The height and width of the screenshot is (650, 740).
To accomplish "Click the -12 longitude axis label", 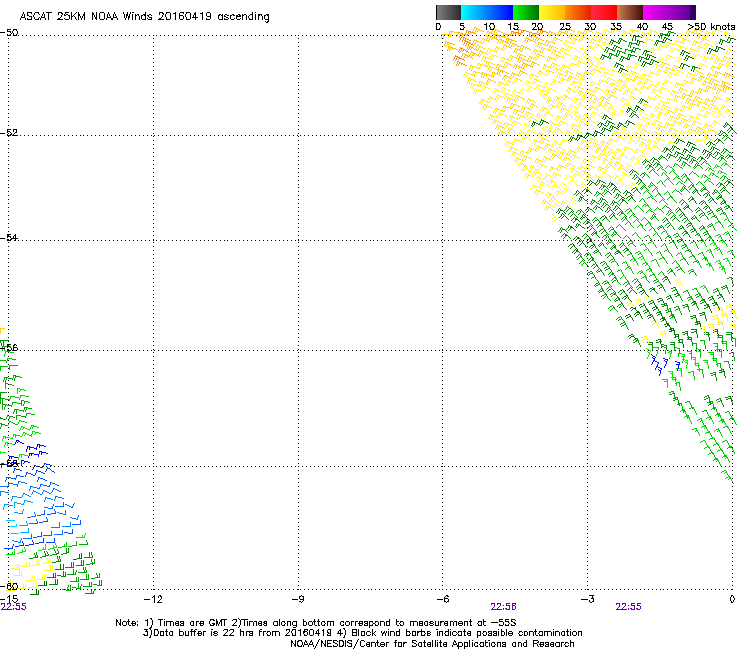I will coord(153,599).
